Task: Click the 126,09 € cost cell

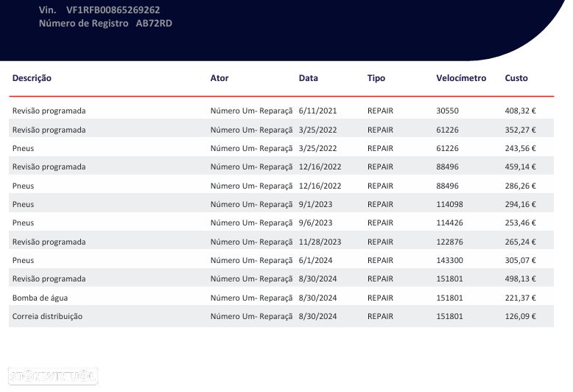Action: click(x=520, y=316)
